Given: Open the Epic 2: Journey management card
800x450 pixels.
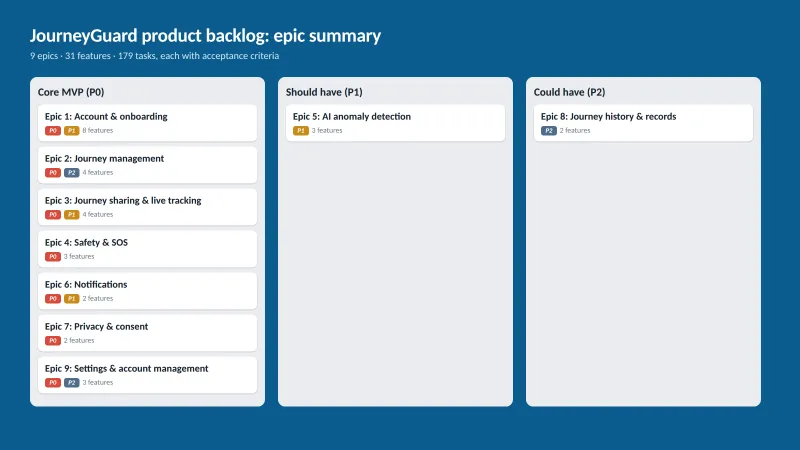Looking at the screenshot, I should tap(147, 165).
